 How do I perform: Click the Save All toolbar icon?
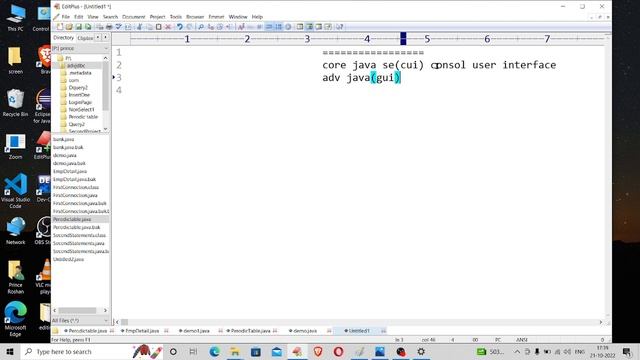88,27
